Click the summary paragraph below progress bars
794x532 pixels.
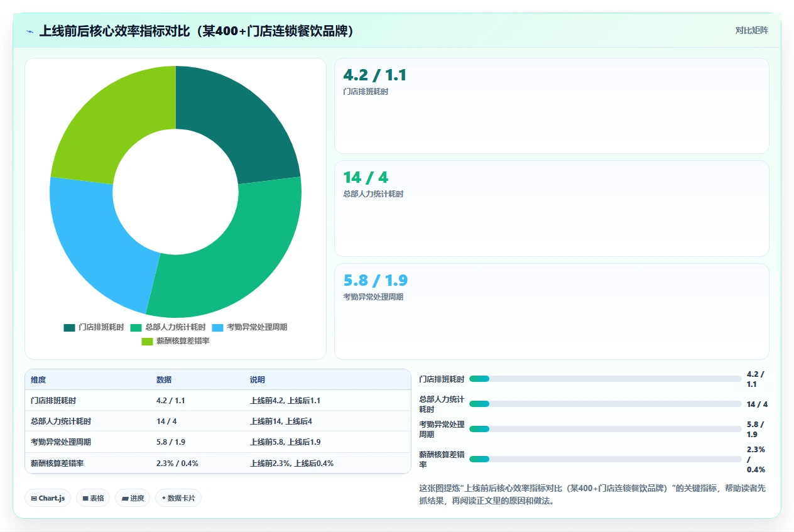click(592, 494)
